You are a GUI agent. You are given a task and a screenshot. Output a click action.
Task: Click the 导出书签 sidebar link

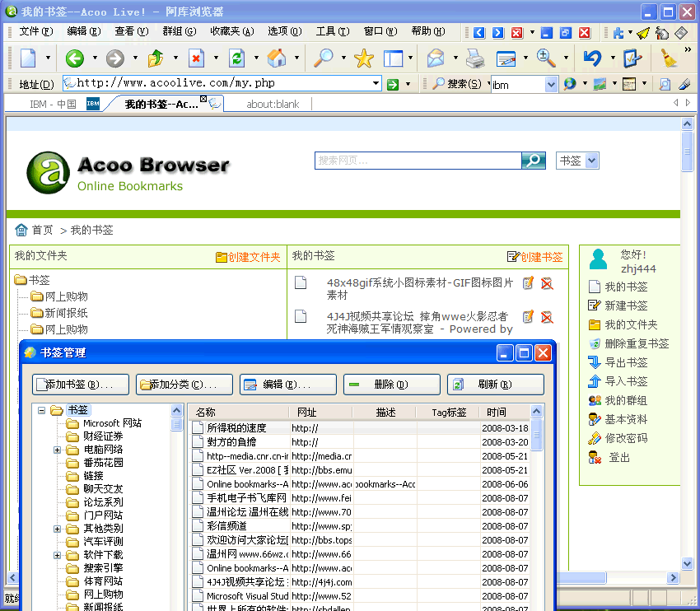[x=626, y=362]
